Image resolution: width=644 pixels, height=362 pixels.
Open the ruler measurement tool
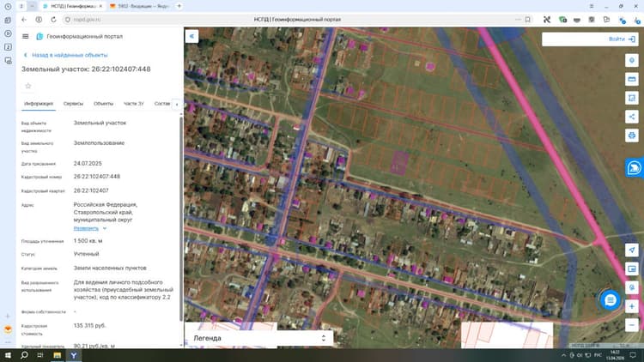pyautogui.click(x=632, y=79)
